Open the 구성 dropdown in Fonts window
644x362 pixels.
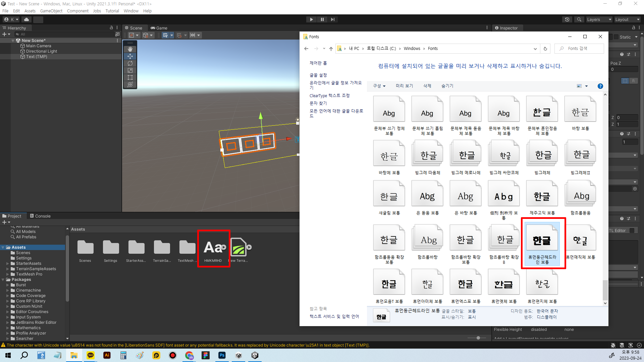[379, 86]
